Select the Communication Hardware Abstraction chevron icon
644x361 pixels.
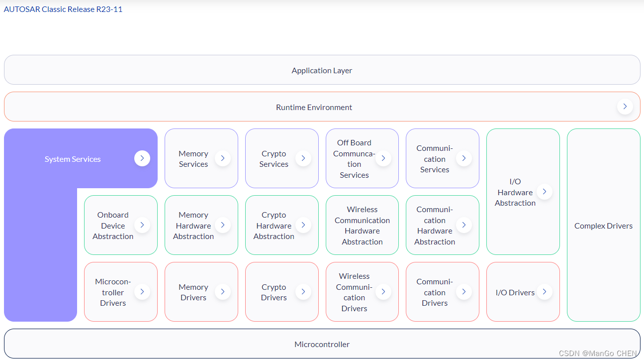(x=464, y=225)
